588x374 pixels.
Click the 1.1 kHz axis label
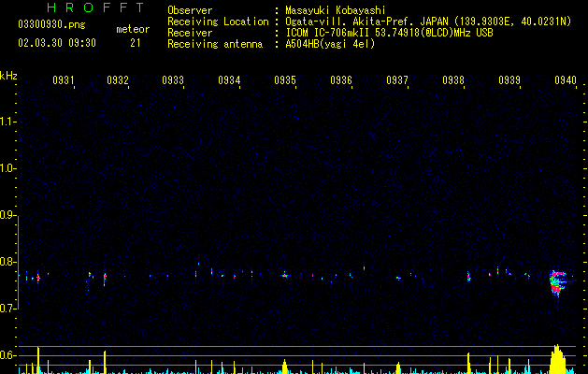(x=7, y=122)
